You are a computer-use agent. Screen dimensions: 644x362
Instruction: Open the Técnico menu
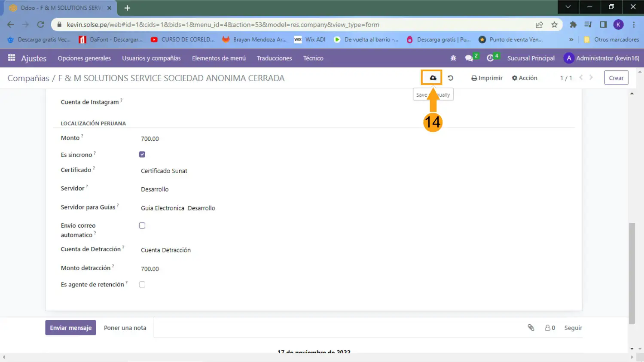pos(313,58)
